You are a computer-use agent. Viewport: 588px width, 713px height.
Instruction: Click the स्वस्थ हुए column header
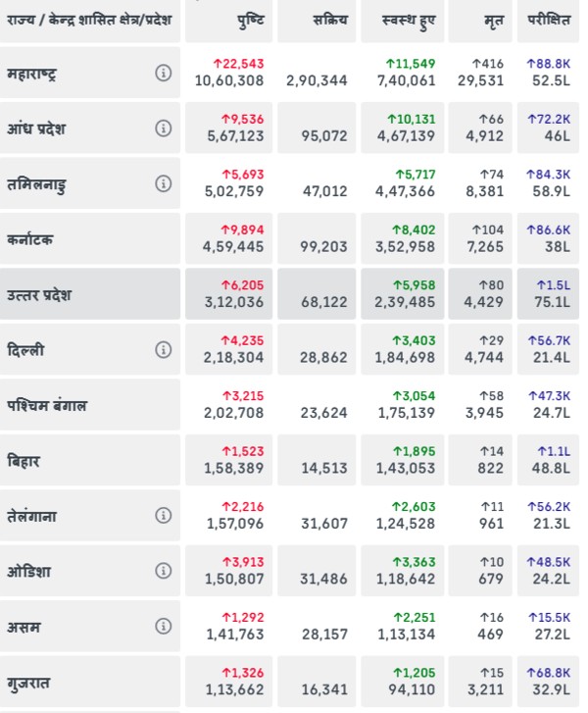point(411,19)
